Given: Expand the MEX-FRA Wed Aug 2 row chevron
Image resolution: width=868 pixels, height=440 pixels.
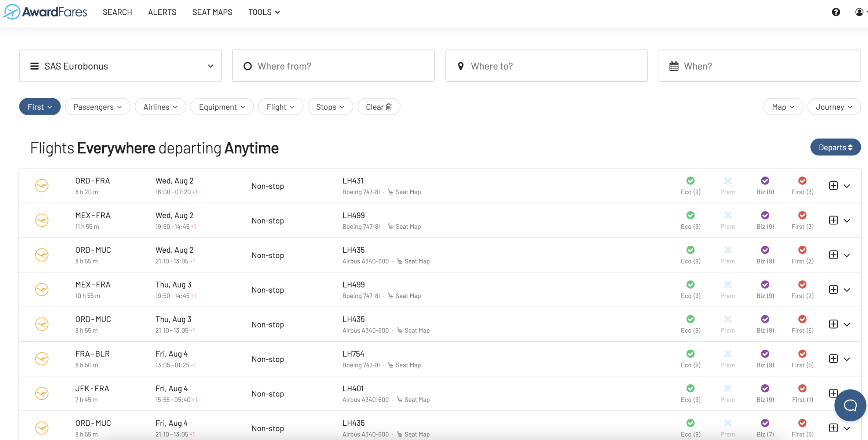Looking at the screenshot, I should click(x=847, y=221).
